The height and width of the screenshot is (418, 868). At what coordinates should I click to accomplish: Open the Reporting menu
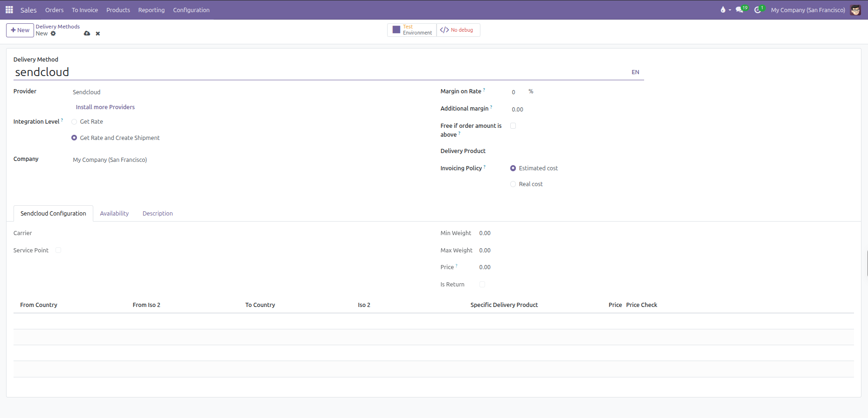click(x=151, y=10)
